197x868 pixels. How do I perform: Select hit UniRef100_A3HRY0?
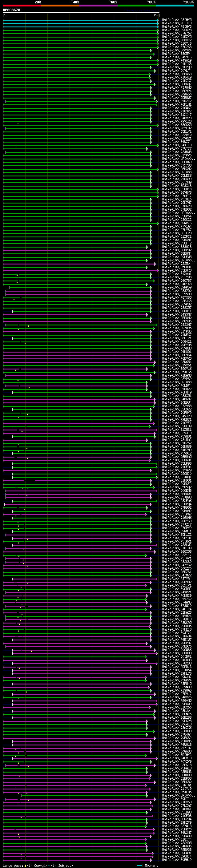pyautogui.click(x=177, y=829)
